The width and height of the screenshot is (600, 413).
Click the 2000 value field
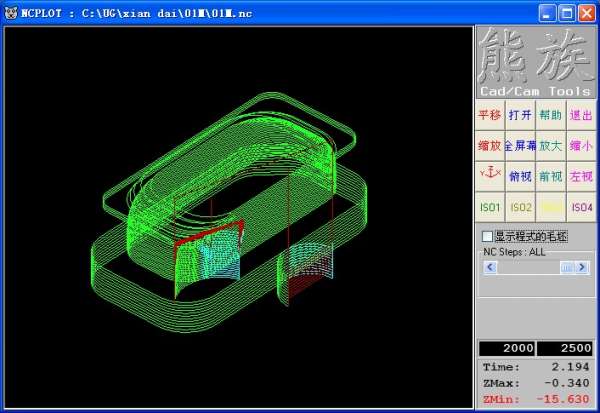point(507,348)
